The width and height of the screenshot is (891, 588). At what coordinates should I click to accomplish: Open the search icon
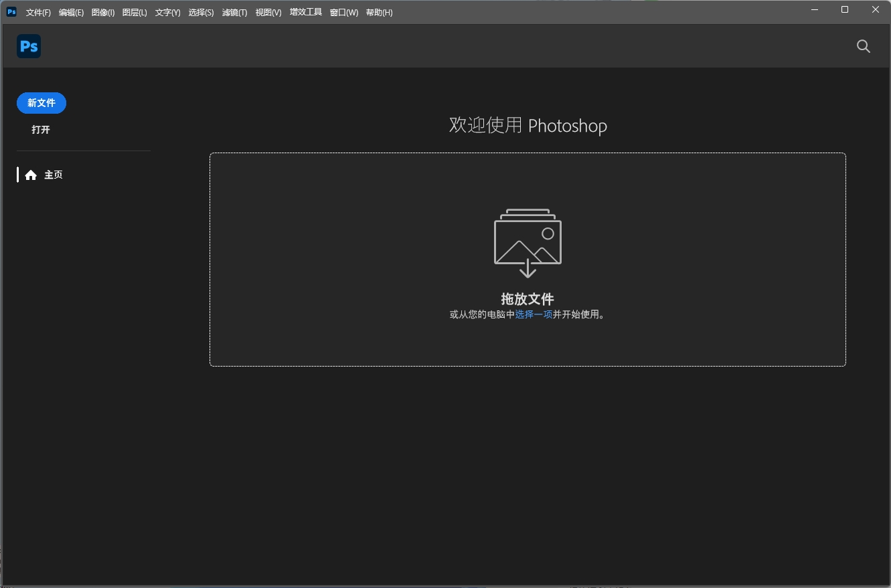pos(863,46)
